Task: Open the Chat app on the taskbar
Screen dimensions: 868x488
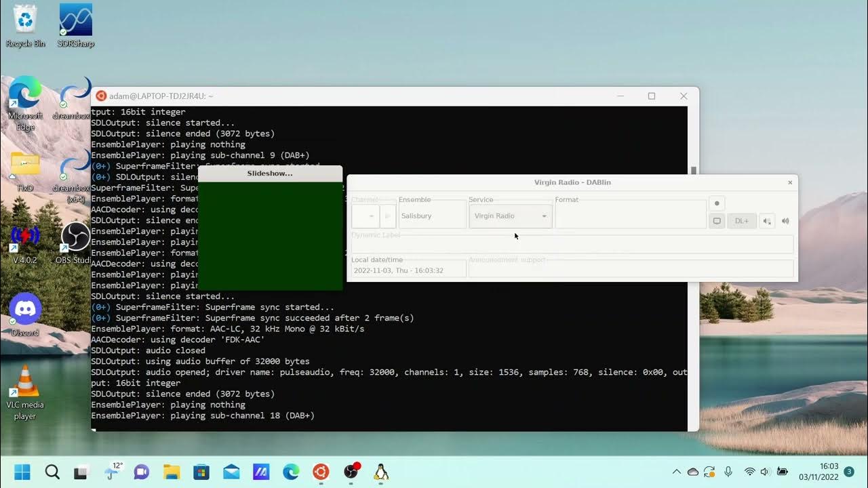Action: [142, 472]
